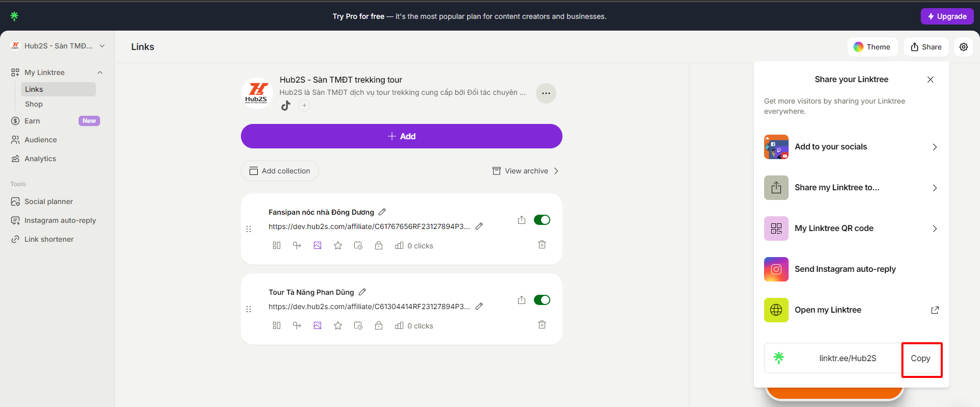
Task: Open schedule option for Tour Tà Năng link
Action: 358,325
